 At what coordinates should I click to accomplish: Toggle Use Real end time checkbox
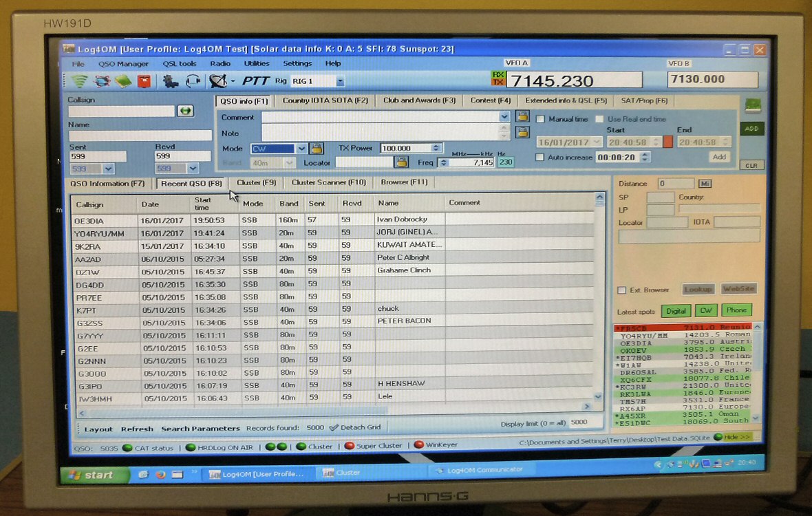point(599,119)
